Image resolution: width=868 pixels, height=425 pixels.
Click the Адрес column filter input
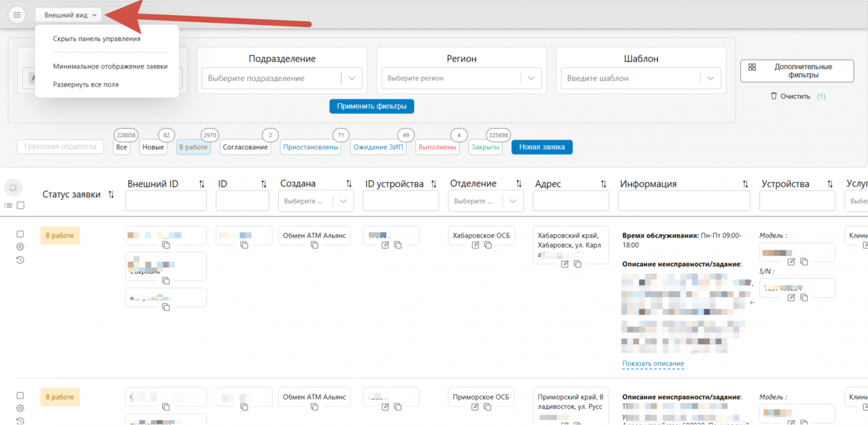pos(570,201)
